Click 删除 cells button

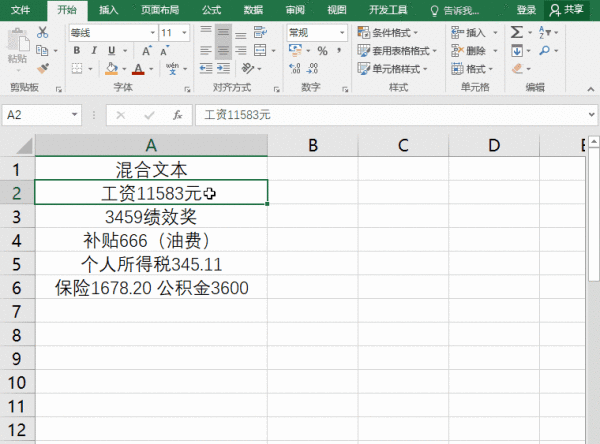(x=469, y=51)
